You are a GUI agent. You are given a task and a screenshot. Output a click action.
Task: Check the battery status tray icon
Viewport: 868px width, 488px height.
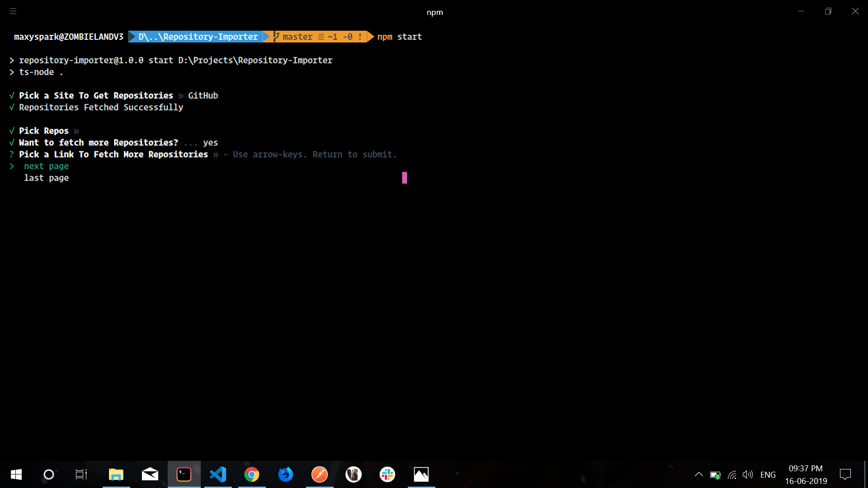[715, 475]
